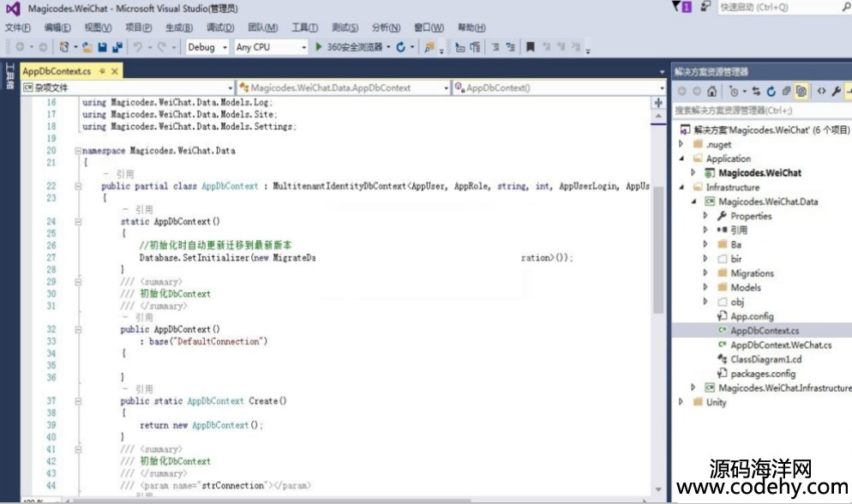852x504 pixels.
Task: Pin the AppDbContext.cs tab
Action: pos(102,71)
